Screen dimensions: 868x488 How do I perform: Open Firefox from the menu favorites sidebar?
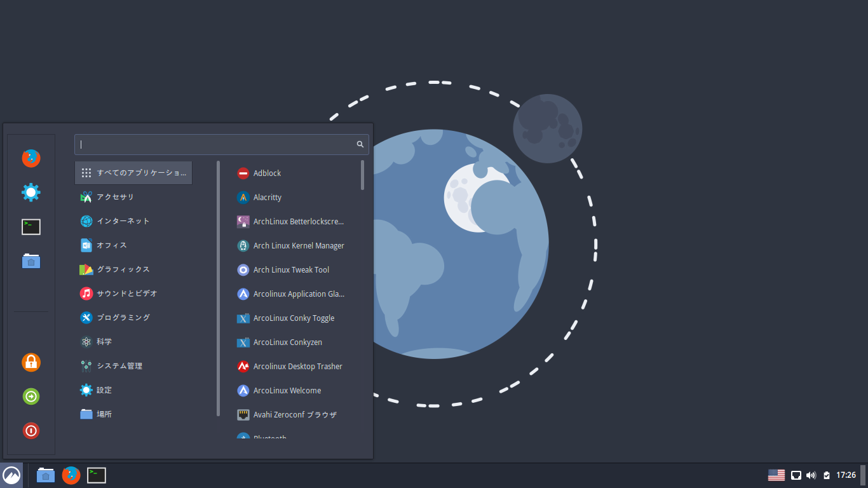tap(31, 158)
